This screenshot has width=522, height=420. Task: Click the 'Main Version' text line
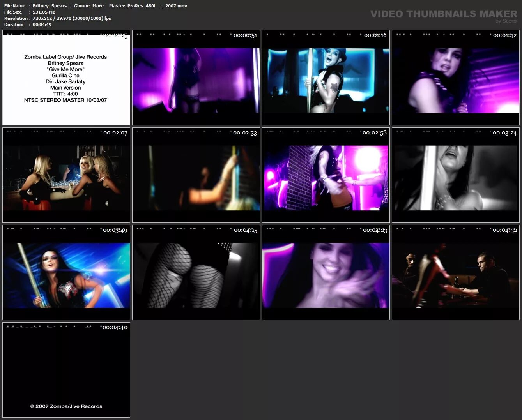65,88
